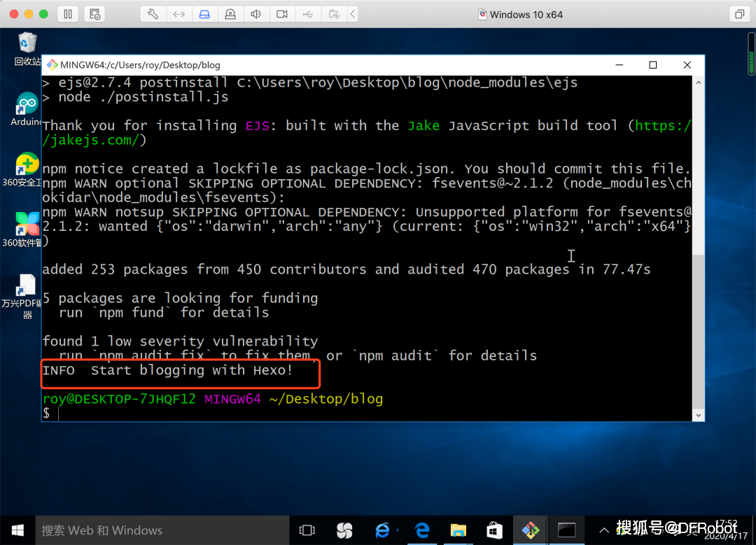Click the 'INFO Start blogging with Hexo!' line
The width and height of the screenshot is (756, 545).
(x=168, y=370)
